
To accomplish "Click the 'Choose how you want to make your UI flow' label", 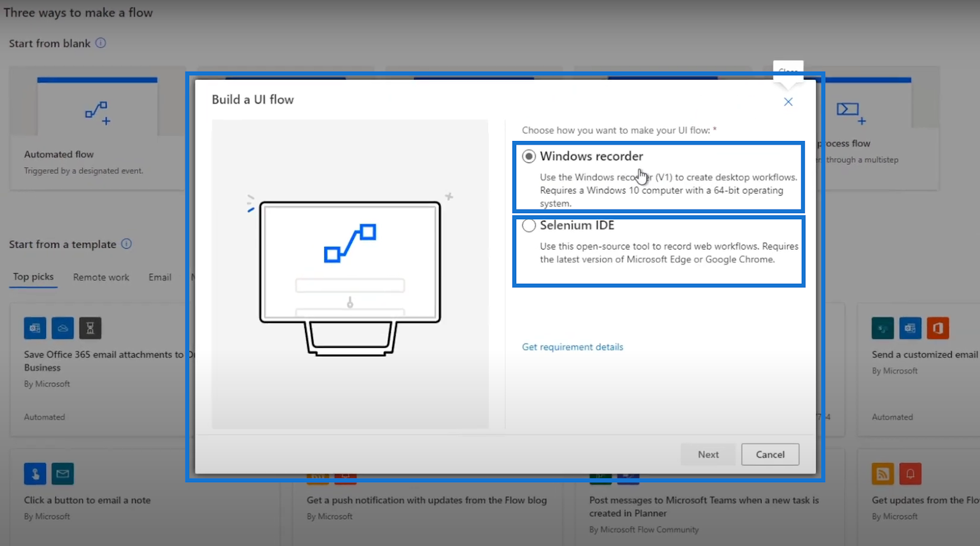I will click(x=619, y=130).
